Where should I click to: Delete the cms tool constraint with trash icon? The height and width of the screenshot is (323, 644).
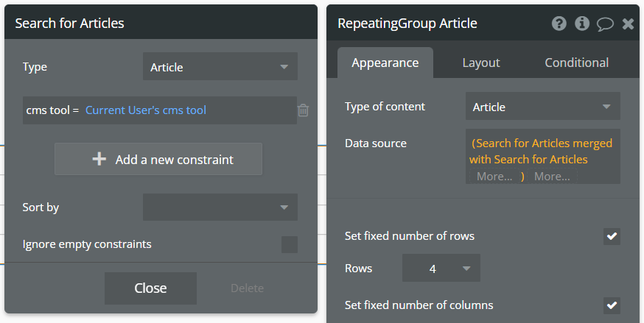point(303,110)
